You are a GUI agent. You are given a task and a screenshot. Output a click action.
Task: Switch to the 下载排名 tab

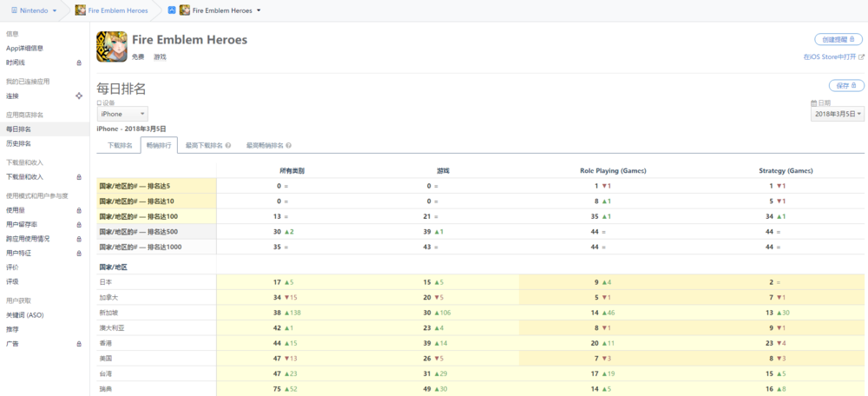click(x=120, y=146)
